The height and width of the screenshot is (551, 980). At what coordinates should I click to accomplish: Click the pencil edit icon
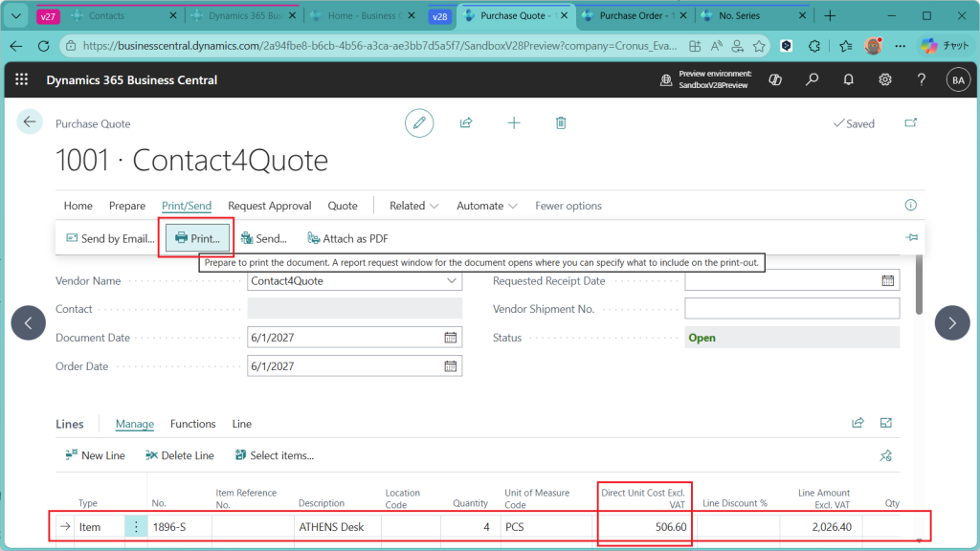coord(418,122)
